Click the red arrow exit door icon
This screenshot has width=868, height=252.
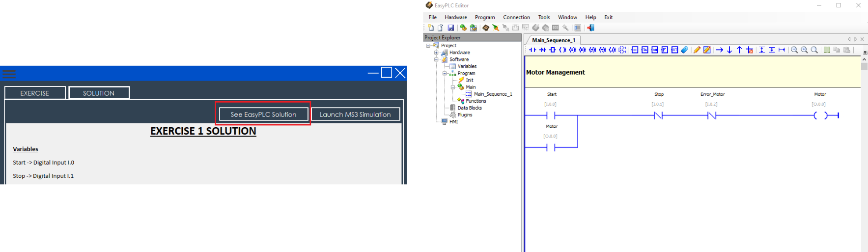(590, 28)
